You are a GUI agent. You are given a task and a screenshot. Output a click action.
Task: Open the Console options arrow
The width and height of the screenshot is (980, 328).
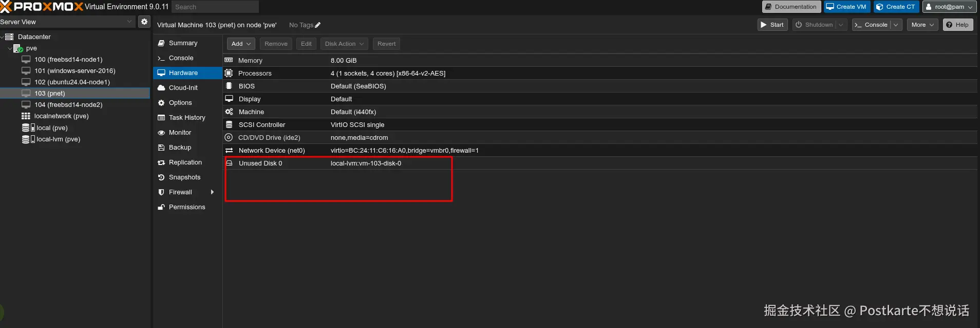click(896, 25)
